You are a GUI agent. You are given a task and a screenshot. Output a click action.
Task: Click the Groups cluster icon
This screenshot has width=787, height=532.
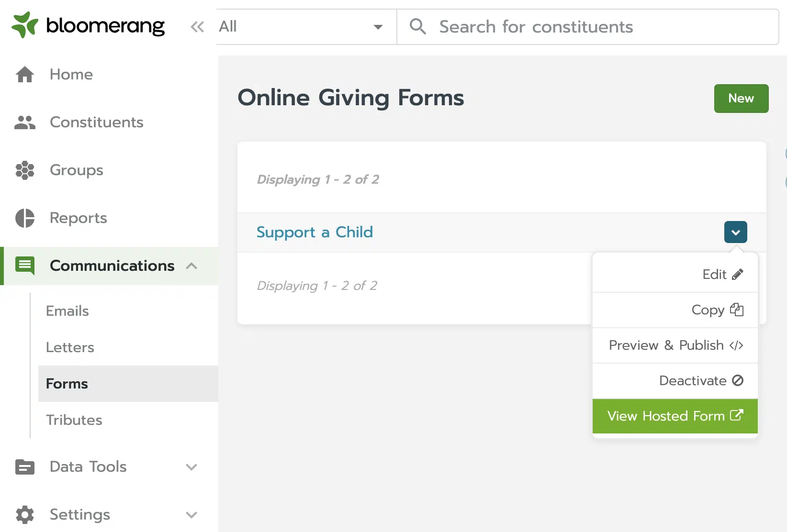[x=25, y=170]
